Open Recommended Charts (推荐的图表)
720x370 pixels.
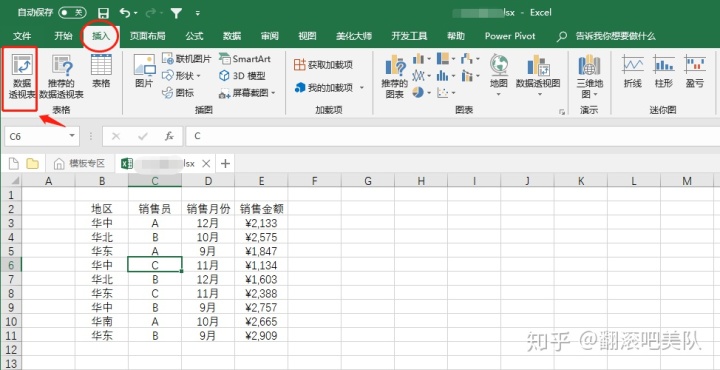point(394,77)
